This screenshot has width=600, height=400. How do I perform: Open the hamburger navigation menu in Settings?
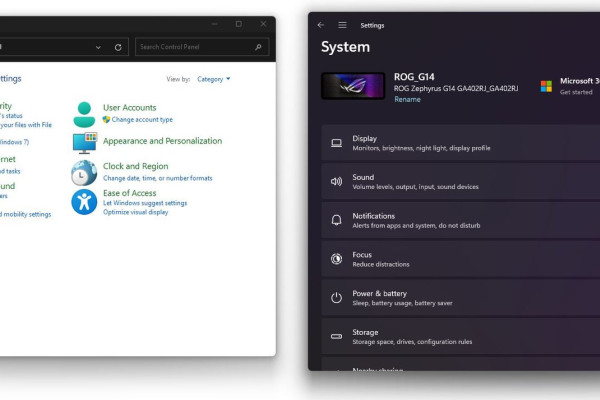(342, 25)
